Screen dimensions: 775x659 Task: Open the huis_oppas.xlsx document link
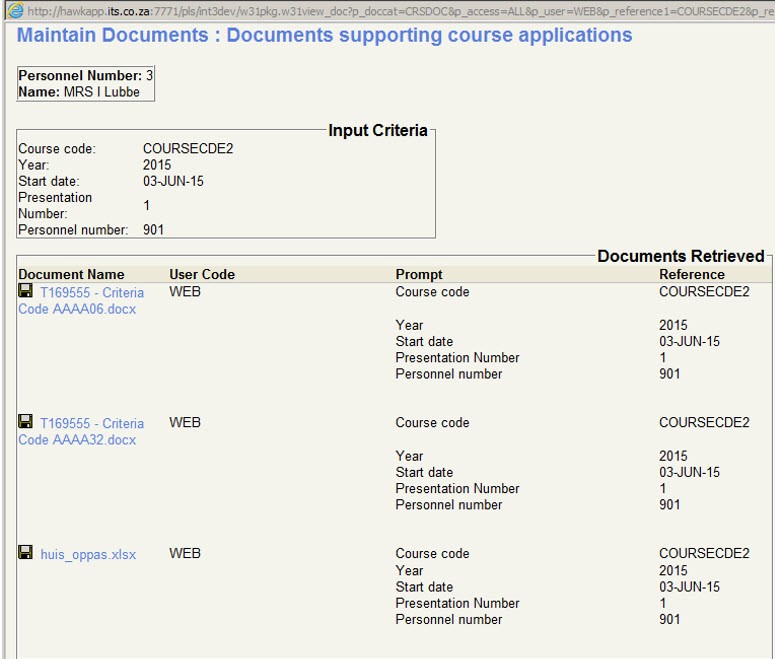click(x=88, y=554)
